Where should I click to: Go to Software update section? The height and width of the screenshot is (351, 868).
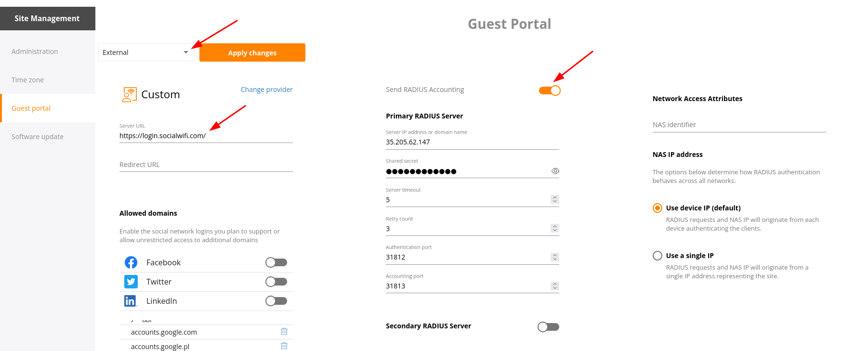tap(38, 137)
